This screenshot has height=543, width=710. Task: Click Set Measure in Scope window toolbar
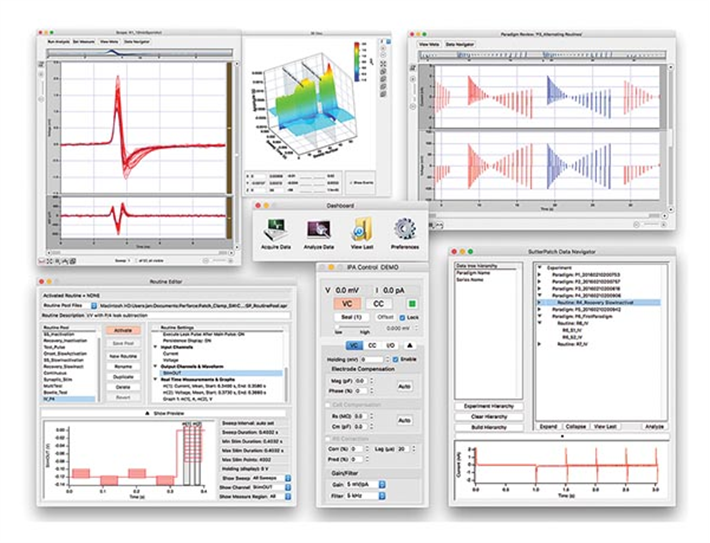click(x=84, y=41)
